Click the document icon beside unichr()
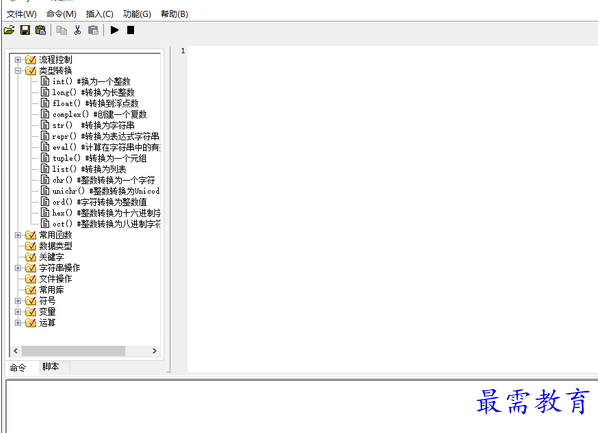The height and width of the screenshot is (433, 598). (x=45, y=191)
